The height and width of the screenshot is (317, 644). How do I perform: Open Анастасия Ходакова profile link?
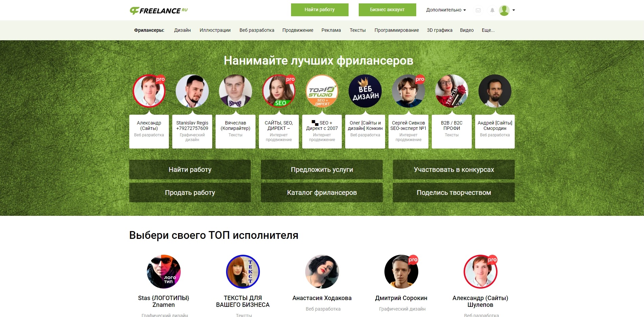(322, 298)
